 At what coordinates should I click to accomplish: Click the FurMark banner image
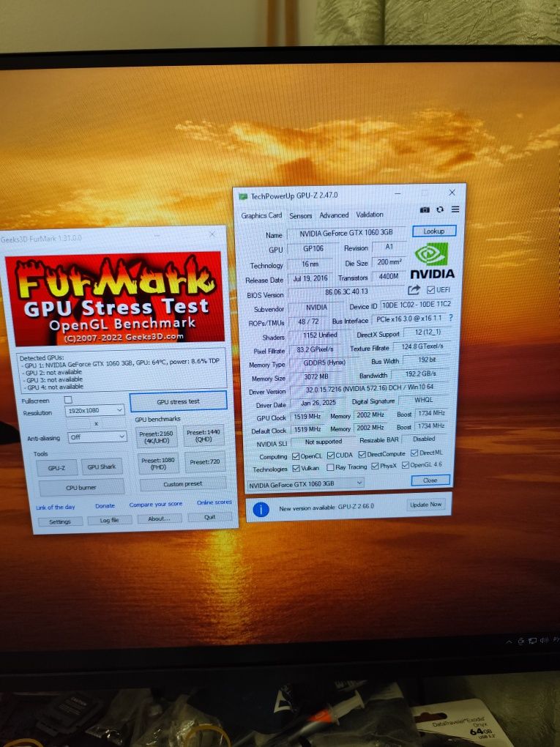pos(115,298)
